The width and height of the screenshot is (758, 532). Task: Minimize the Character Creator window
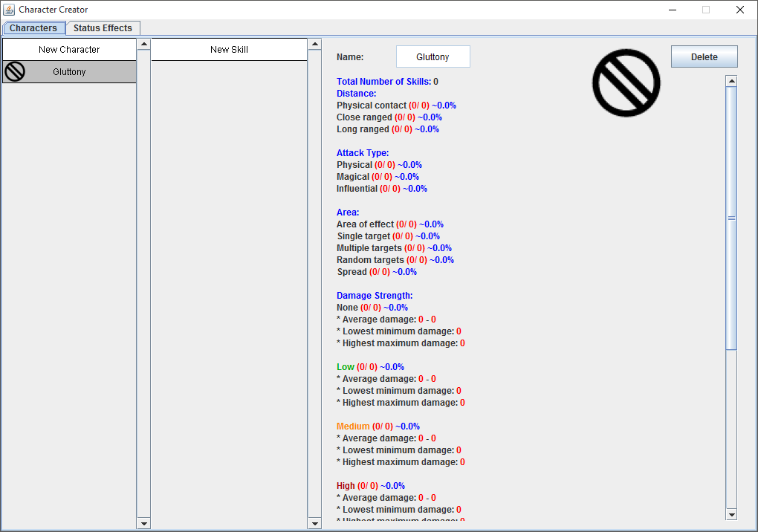pyautogui.click(x=673, y=10)
